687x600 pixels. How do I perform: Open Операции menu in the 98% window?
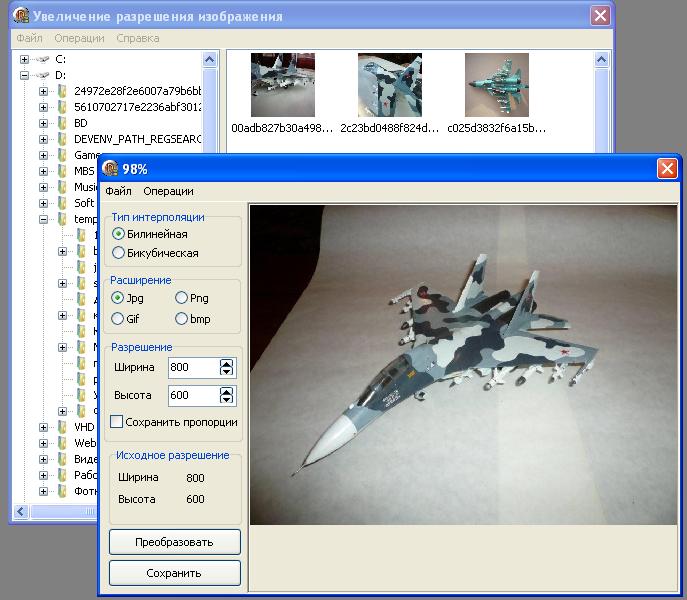[x=168, y=191]
